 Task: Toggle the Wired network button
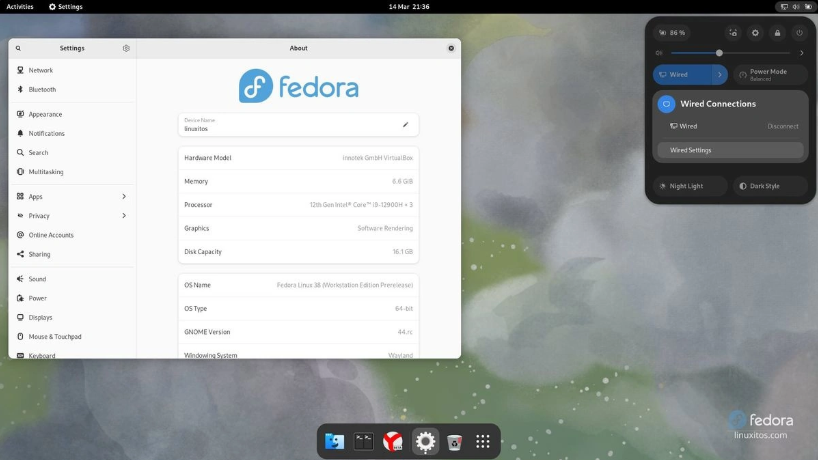[x=682, y=75]
